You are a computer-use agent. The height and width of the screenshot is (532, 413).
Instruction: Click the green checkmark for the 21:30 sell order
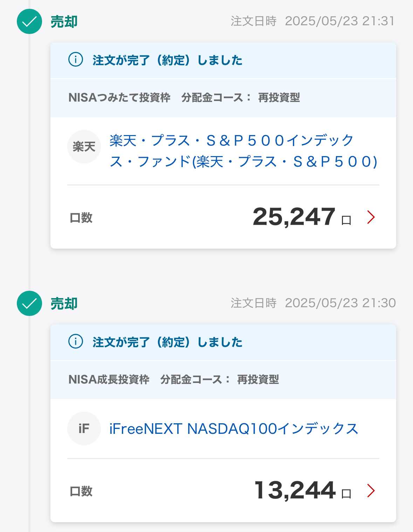point(29,303)
